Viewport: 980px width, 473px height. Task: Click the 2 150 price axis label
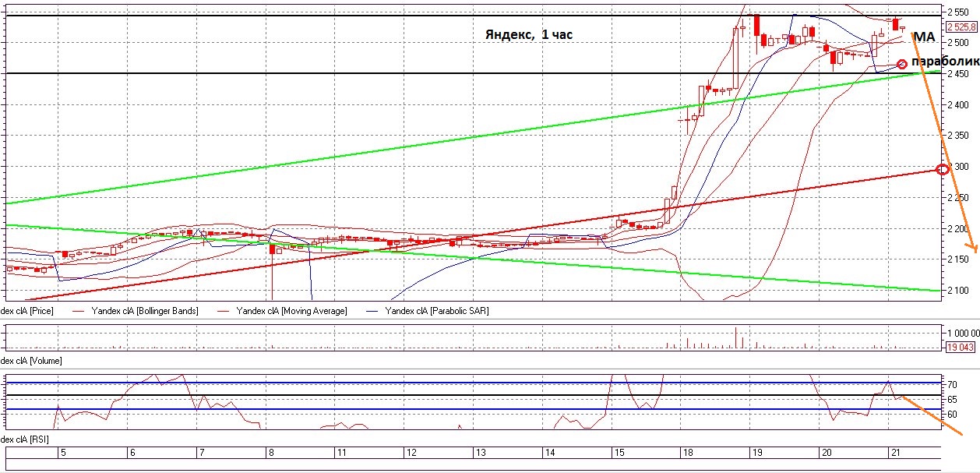click(x=959, y=259)
